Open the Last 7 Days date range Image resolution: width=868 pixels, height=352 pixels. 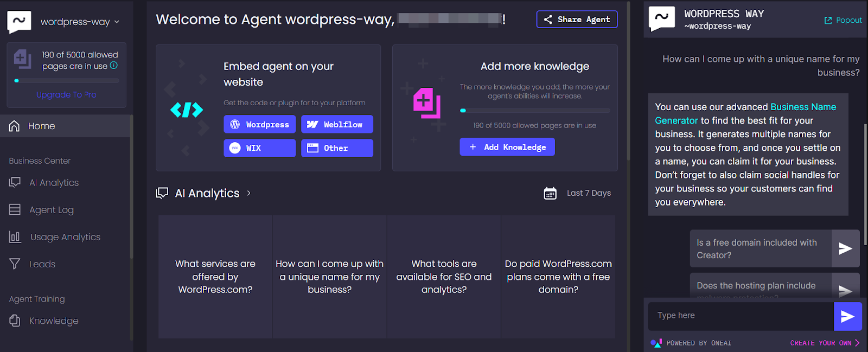tap(589, 193)
